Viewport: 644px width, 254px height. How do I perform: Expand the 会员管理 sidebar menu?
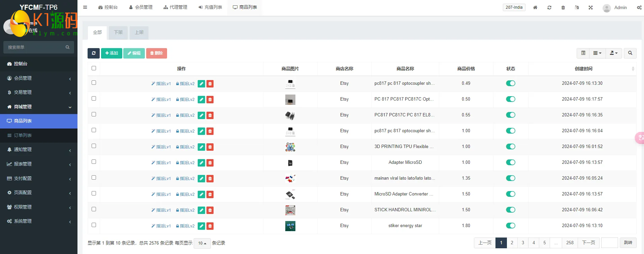point(39,78)
